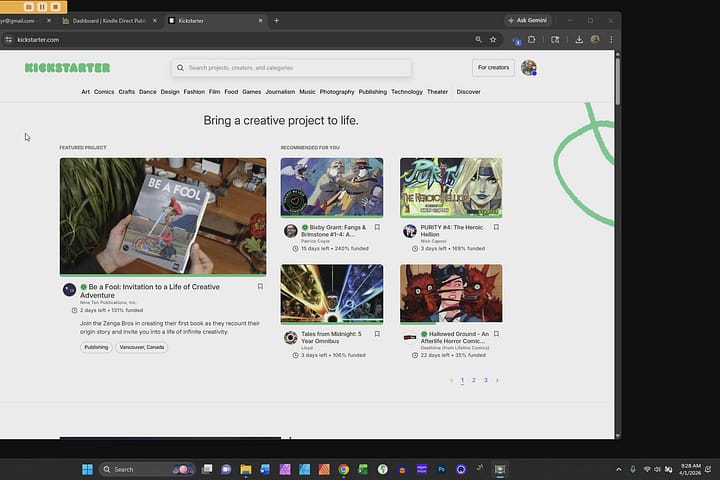Open the Games category
This screenshot has width=720, height=480.
tap(252, 92)
